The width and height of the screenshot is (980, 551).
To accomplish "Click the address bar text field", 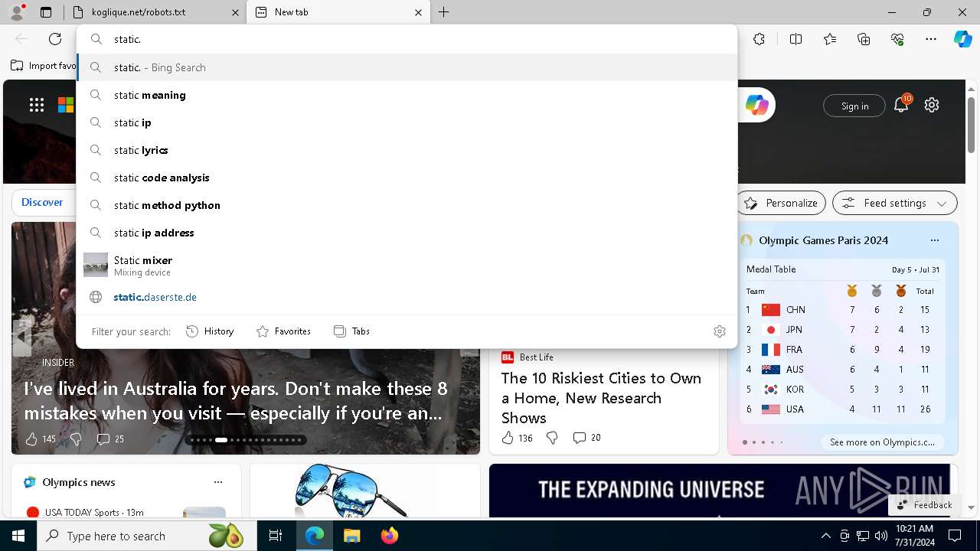I will [x=406, y=39].
